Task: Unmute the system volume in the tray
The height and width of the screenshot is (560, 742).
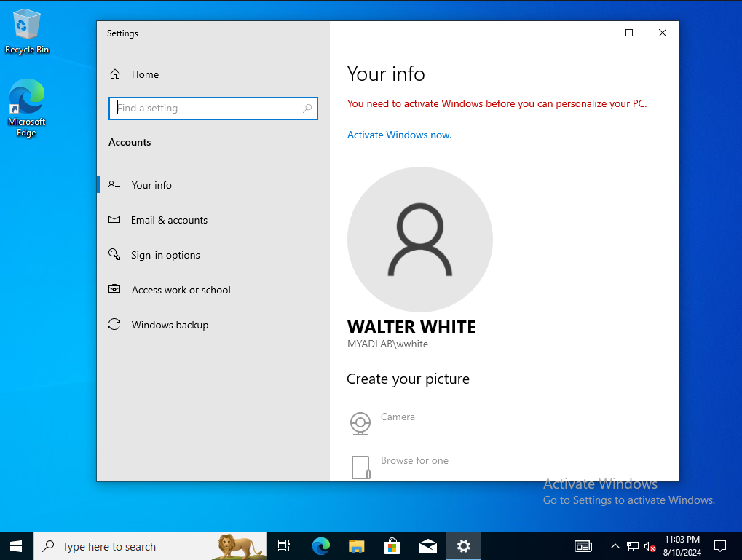Action: tap(649, 546)
